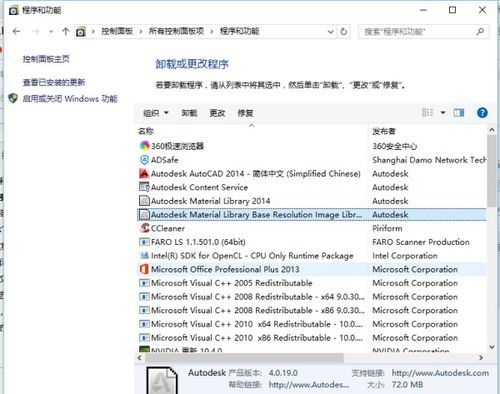Expand breadcrumb arrow after 所有控制面板项
This screenshot has width=500, height=394.
tap(212, 32)
